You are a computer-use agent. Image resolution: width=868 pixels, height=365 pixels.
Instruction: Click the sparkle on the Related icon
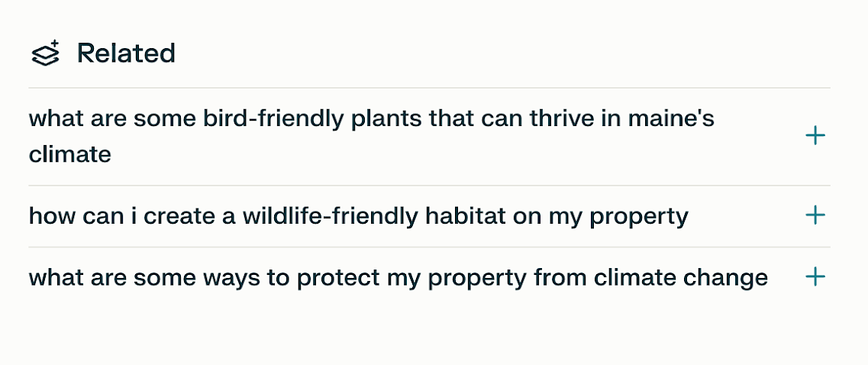point(55,46)
